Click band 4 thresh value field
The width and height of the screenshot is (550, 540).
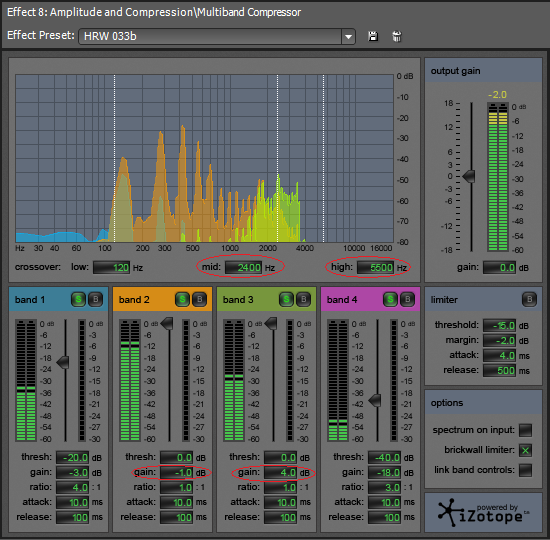tap(384, 458)
